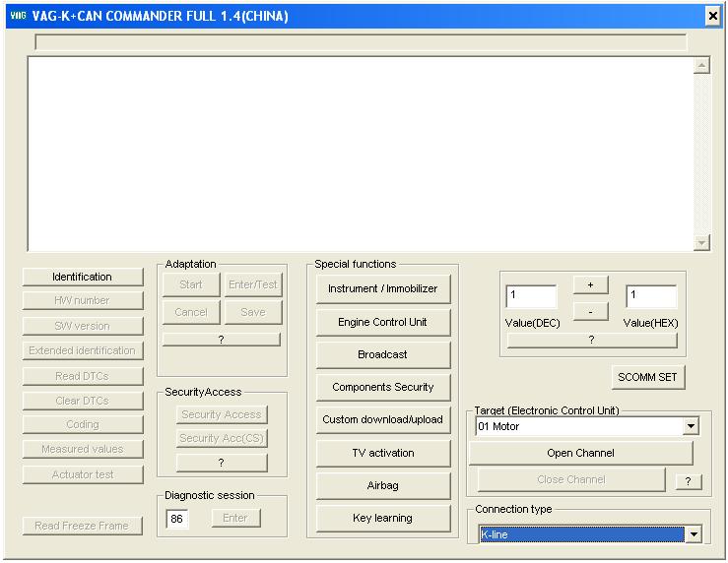Screen dimensions: 728x563
Task: Open Instrument / Immobilizer special function
Action: coord(383,288)
